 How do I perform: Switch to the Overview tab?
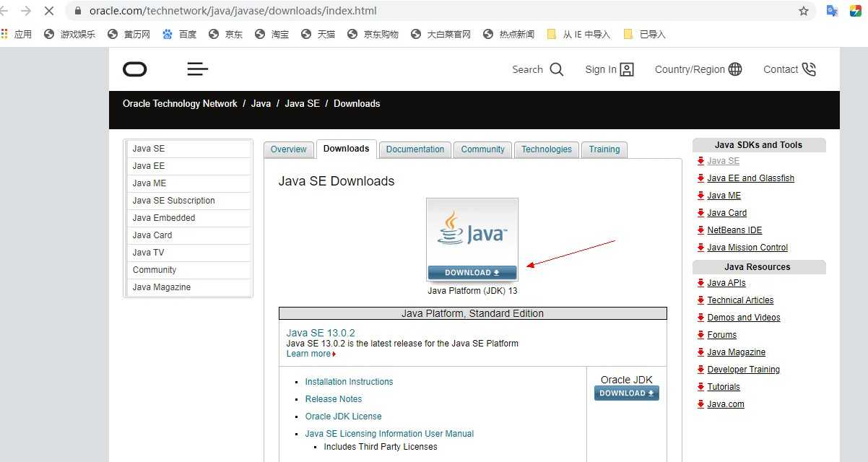click(x=289, y=149)
